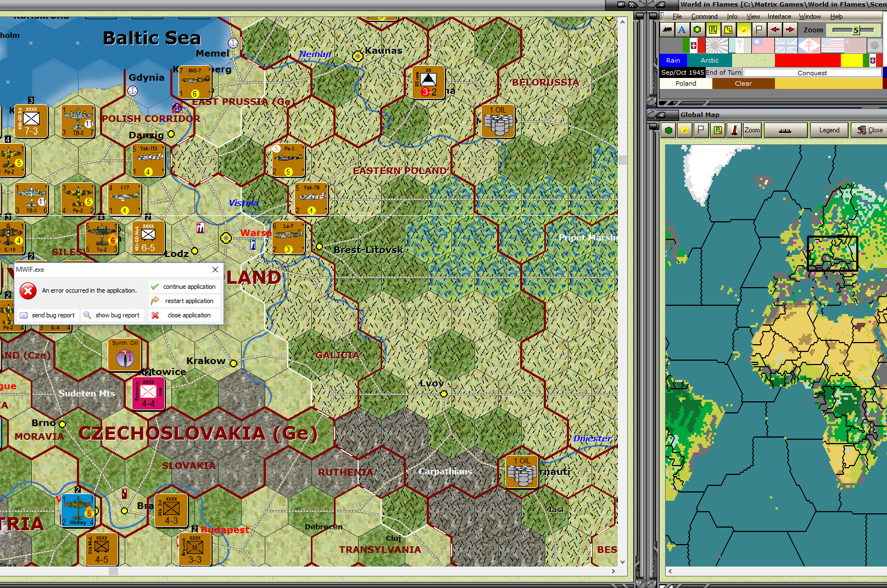Click the Synth. Oil counter on map
This screenshot has width=887, height=588.
click(125, 355)
